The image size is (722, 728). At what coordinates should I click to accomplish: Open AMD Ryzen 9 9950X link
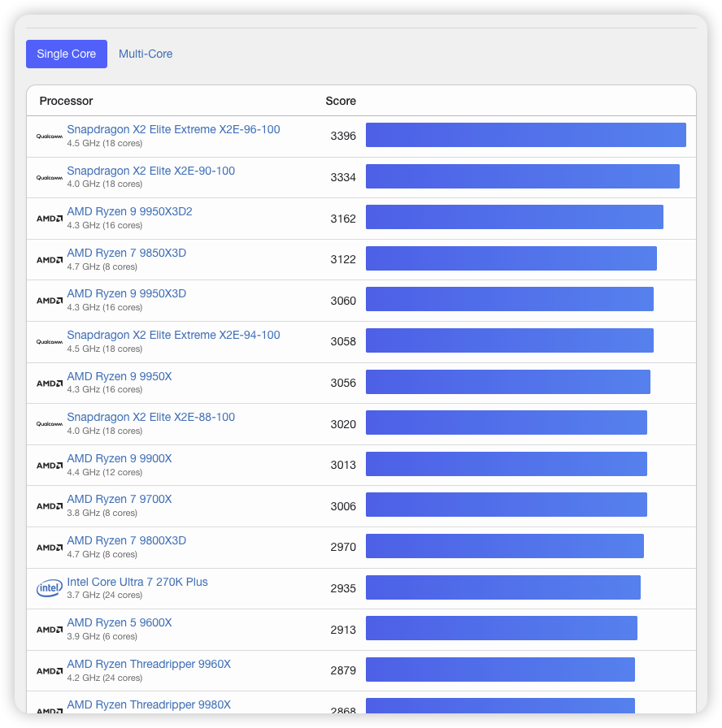120,376
